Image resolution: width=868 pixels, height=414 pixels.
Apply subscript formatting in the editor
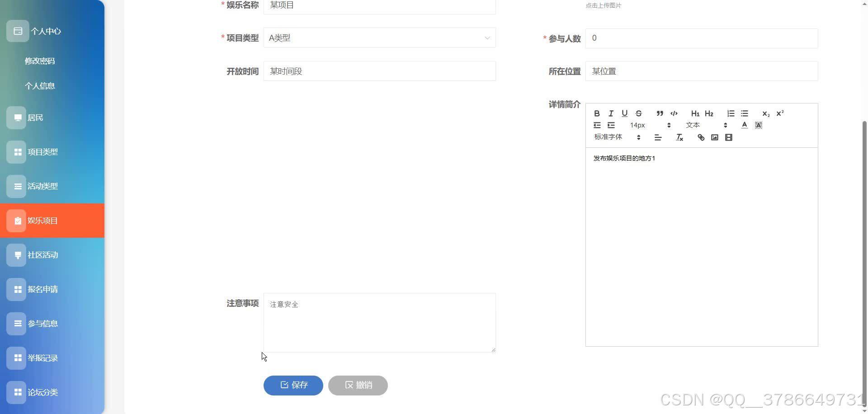pos(766,113)
